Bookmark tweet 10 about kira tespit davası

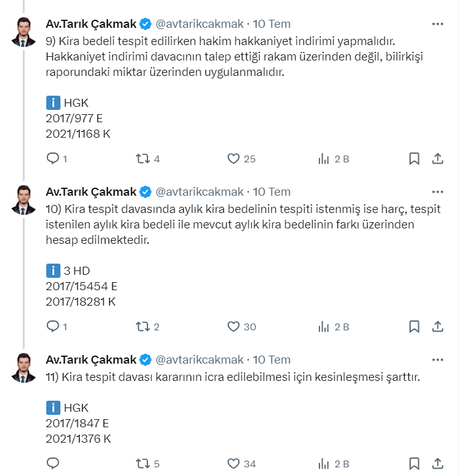pos(415,327)
